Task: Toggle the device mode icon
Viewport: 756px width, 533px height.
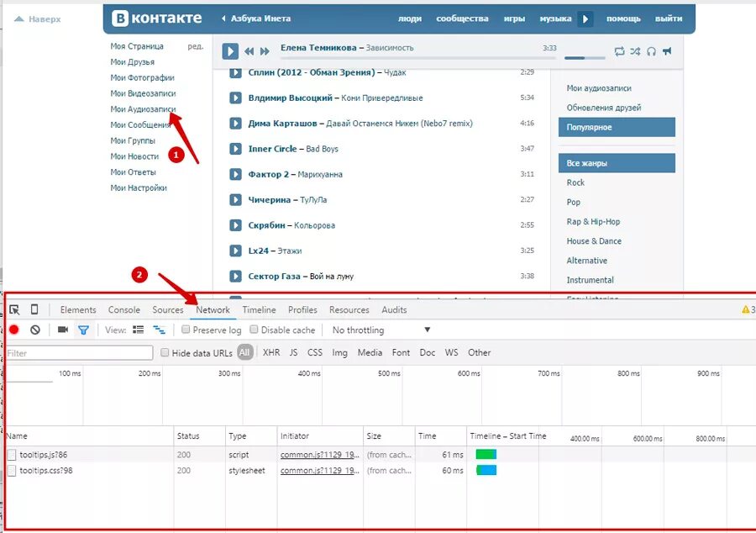Action: point(34,309)
